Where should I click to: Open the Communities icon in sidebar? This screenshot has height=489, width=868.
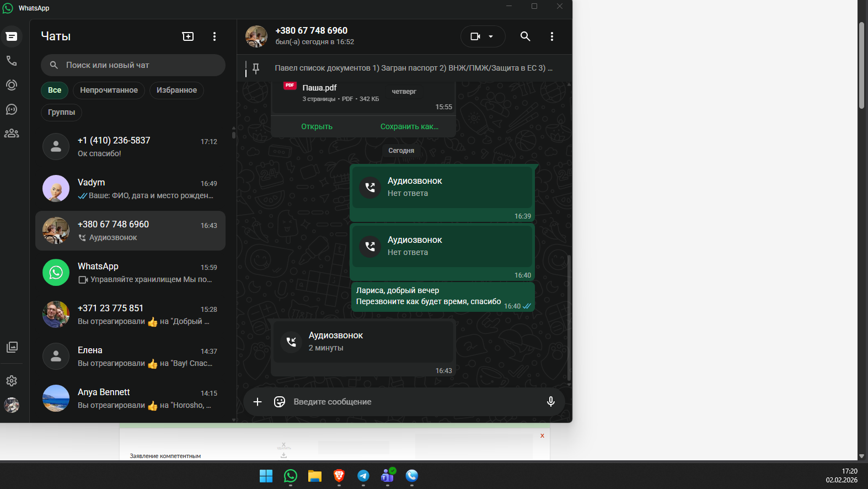click(12, 134)
